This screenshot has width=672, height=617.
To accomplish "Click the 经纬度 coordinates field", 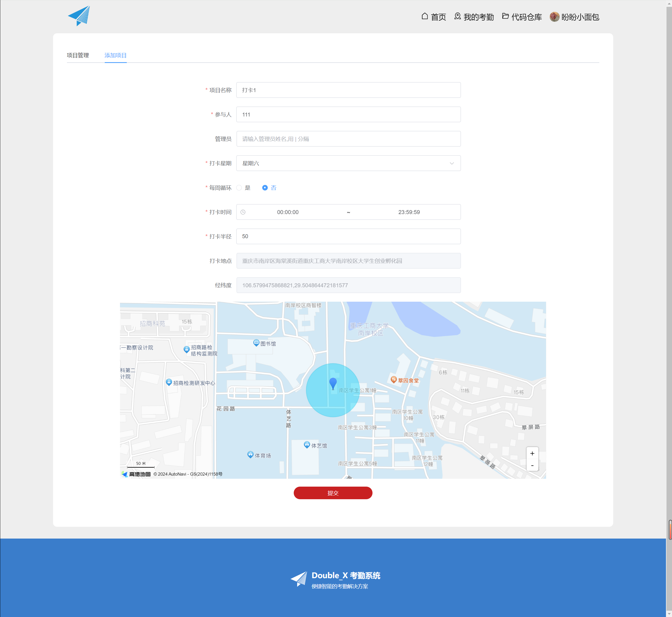I will 349,285.
